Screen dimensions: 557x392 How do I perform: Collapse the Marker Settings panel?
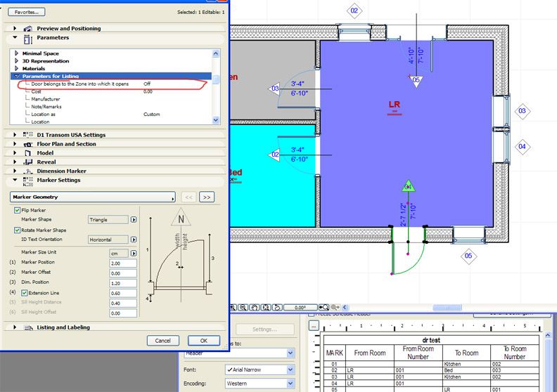pyautogui.click(x=15, y=180)
